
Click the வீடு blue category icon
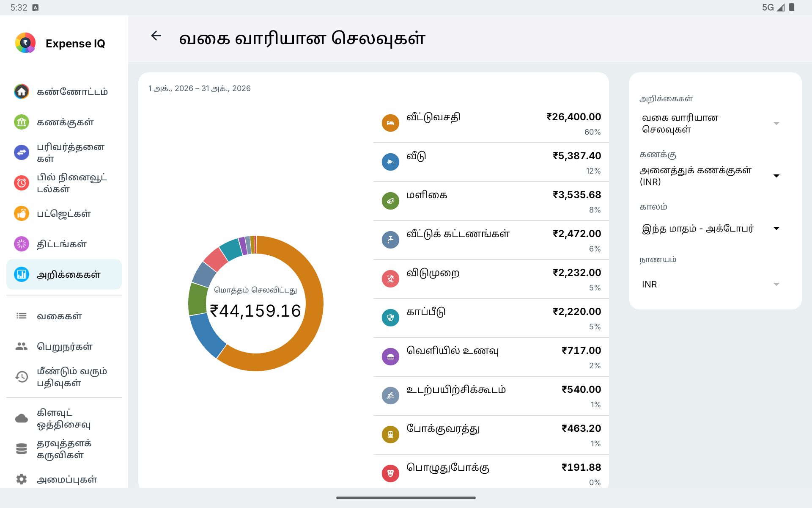click(x=390, y=162)
